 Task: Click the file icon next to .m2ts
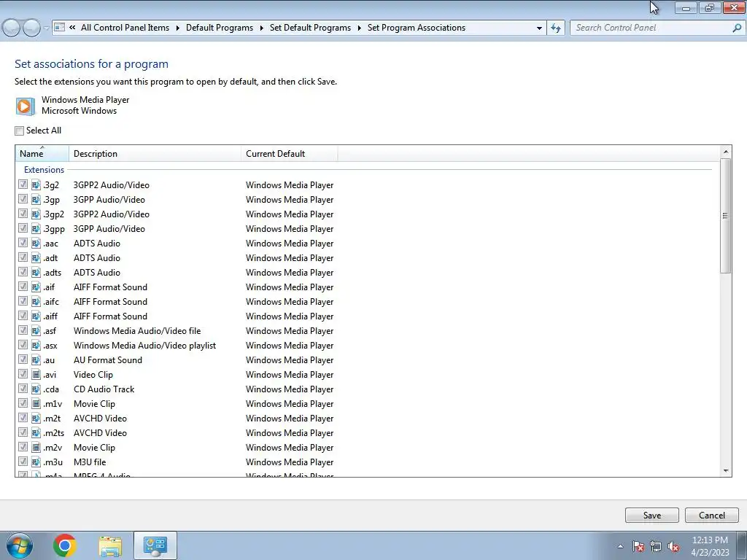coord(36,433)
